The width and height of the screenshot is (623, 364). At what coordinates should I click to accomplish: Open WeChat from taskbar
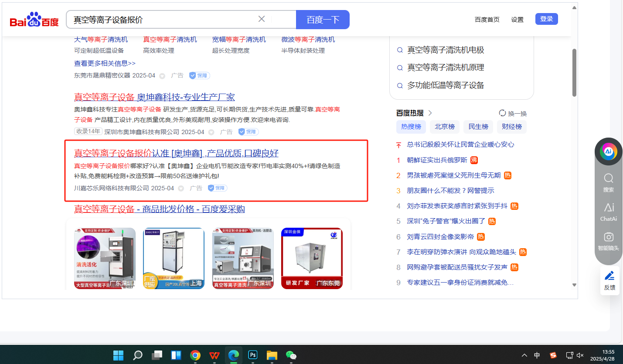point(291,355)
